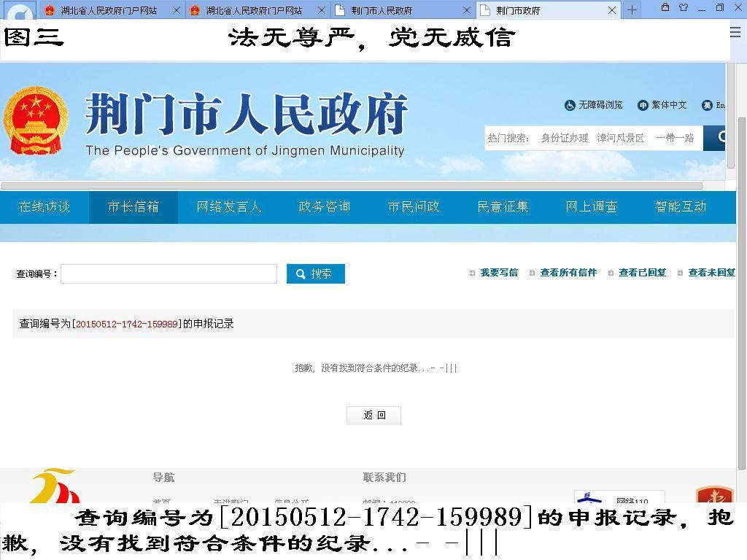This screenshot has width=747, height=560.
Task: Click the browser skin shirt icon
Action: (684, 8)
